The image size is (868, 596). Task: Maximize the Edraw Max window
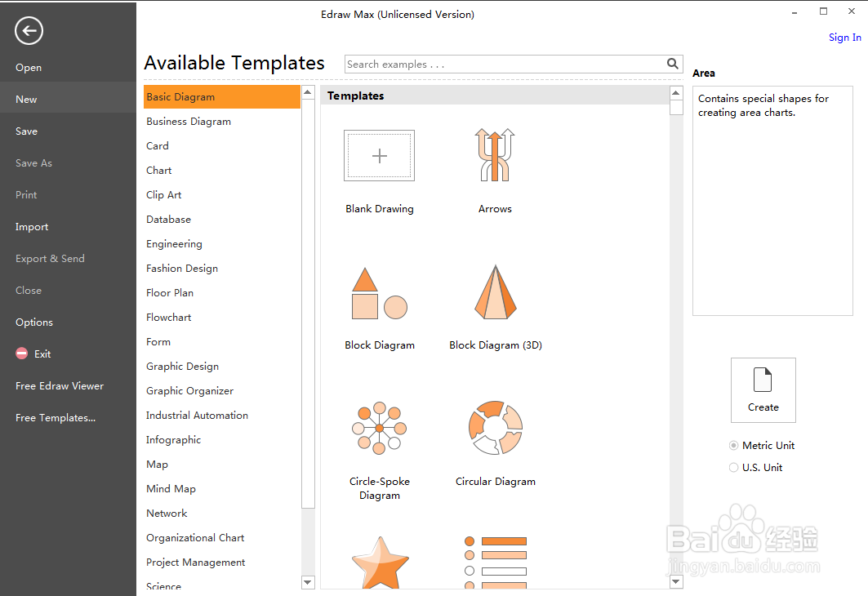(x=823, y=11)
